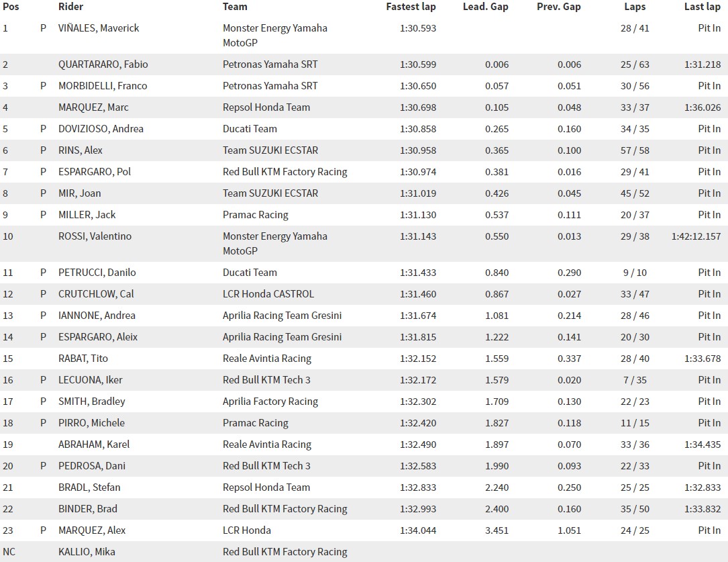Select BINDER, Brad rider name
This screenshot has width=728, height=562.
pos(88,508)
